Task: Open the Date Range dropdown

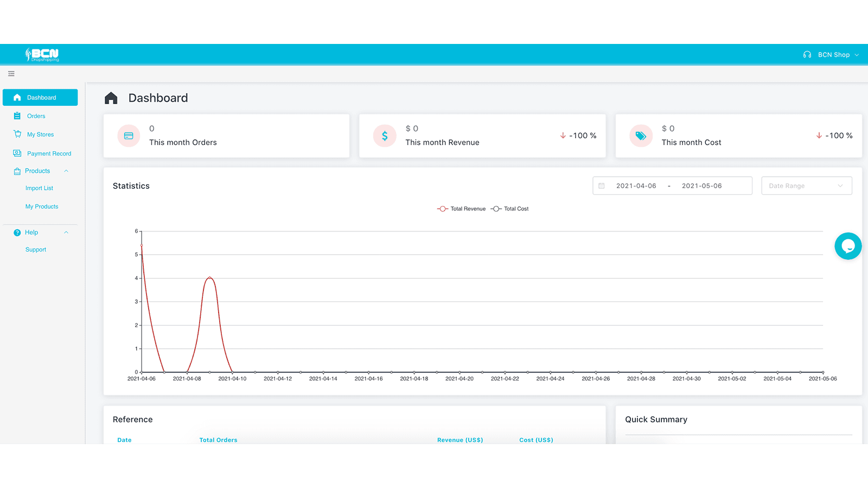Action: tap(807, 185)
